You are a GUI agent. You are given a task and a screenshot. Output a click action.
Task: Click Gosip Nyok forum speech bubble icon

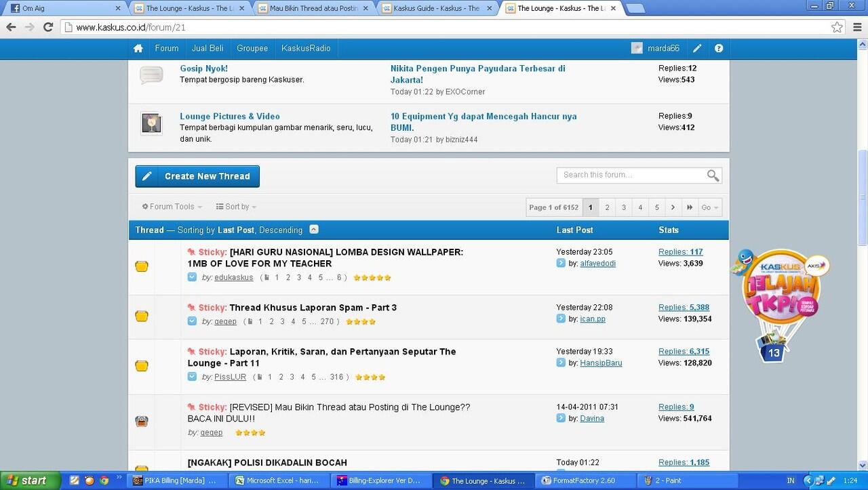point(151,75)
